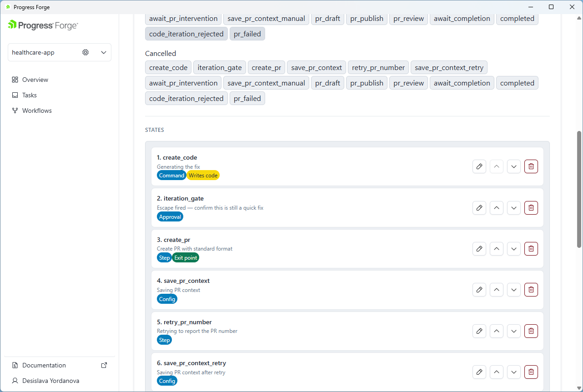Delete the iteration_gate state
This screenshot has width=583, height=392.
(x=531, y=208)
